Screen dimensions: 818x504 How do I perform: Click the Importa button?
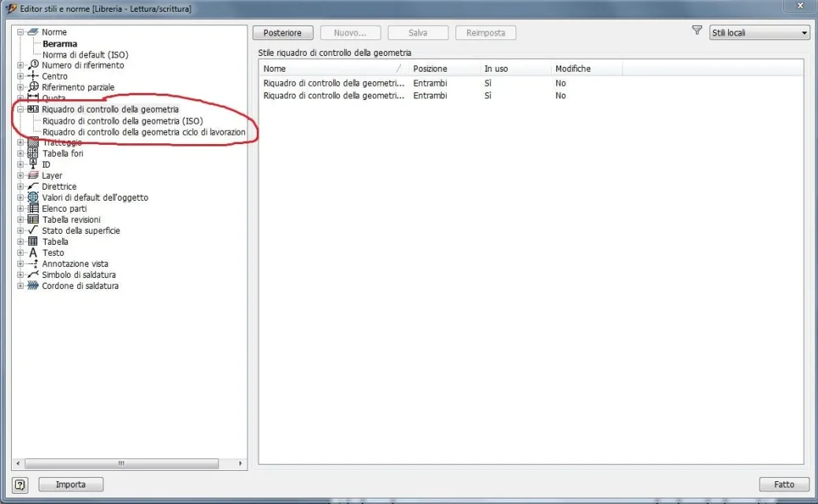(x=71, y=485)
